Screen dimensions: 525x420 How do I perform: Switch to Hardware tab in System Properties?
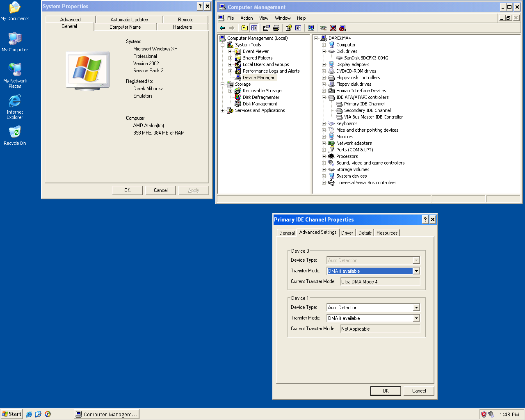pos(183,27)
